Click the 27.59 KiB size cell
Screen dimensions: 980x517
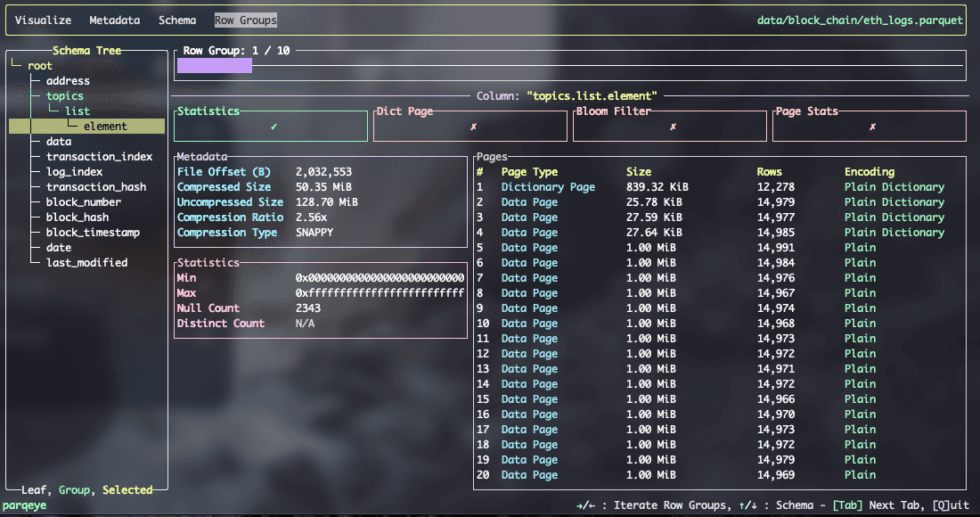tap(655, 217)
